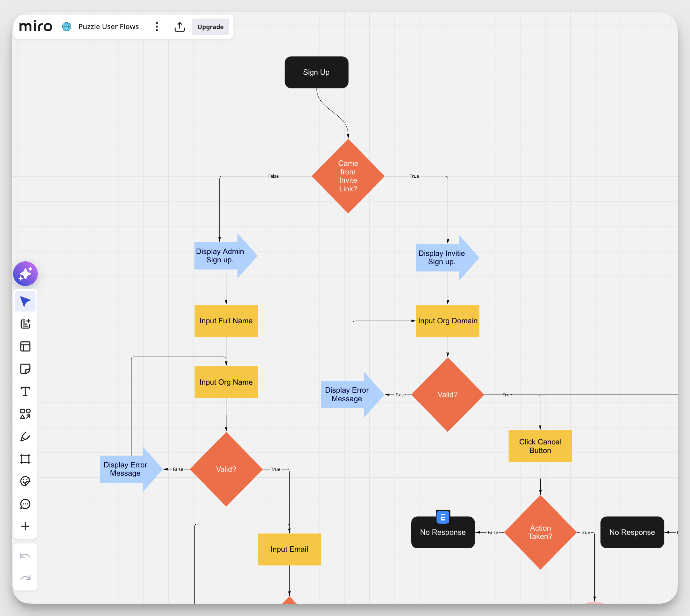Select the Input Email box
Screen dimensions: 690x616
point(289,549)
